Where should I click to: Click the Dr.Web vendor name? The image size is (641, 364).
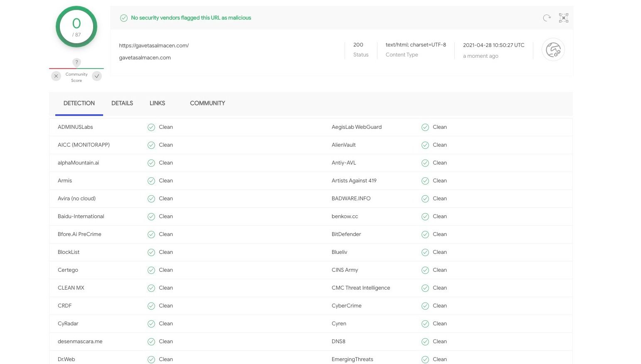pyautogui.click(x=66, y=359)
